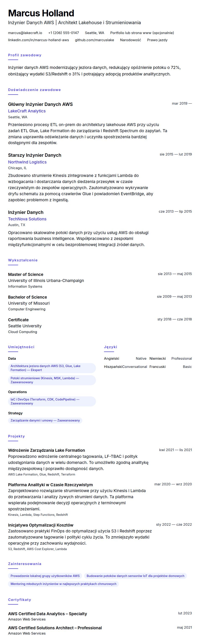Click the Umiejętności section heading
Viewport: 200px width, 644px height.
tap(21, 347)
